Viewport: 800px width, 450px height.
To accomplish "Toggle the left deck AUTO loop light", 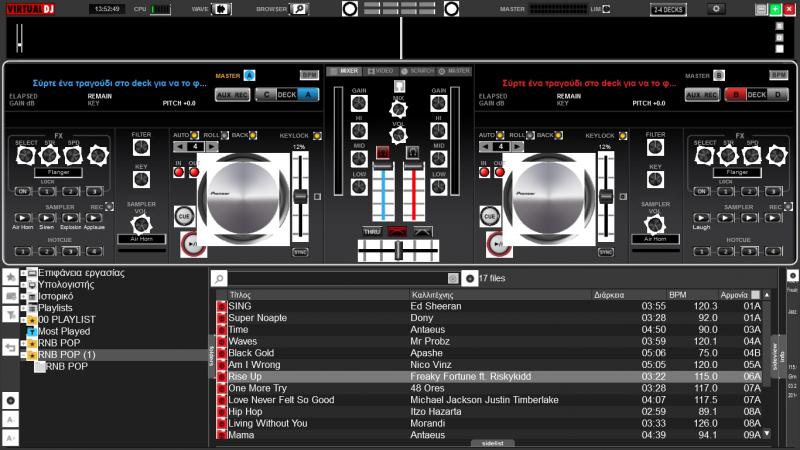I will [196, 135].
